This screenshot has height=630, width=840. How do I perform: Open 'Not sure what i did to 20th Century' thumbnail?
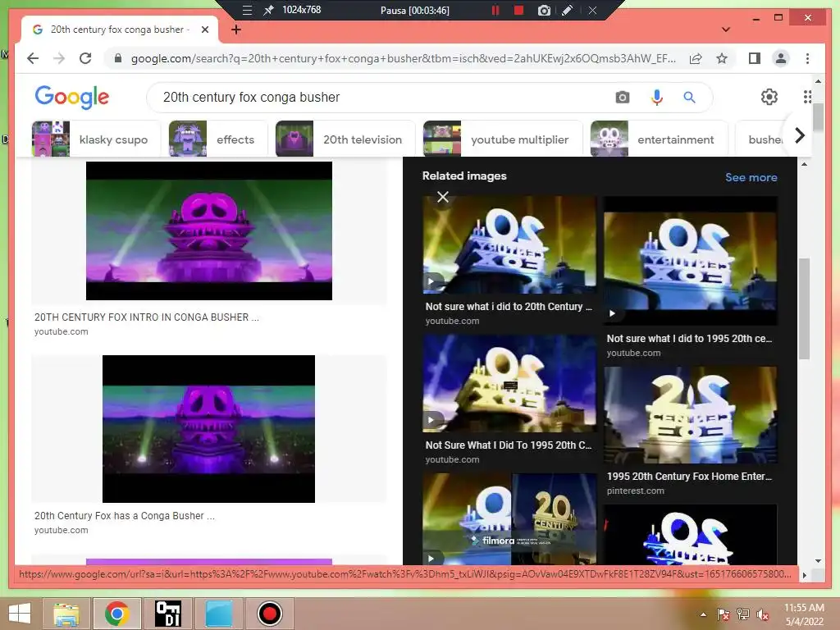click(x=509, y=244)
